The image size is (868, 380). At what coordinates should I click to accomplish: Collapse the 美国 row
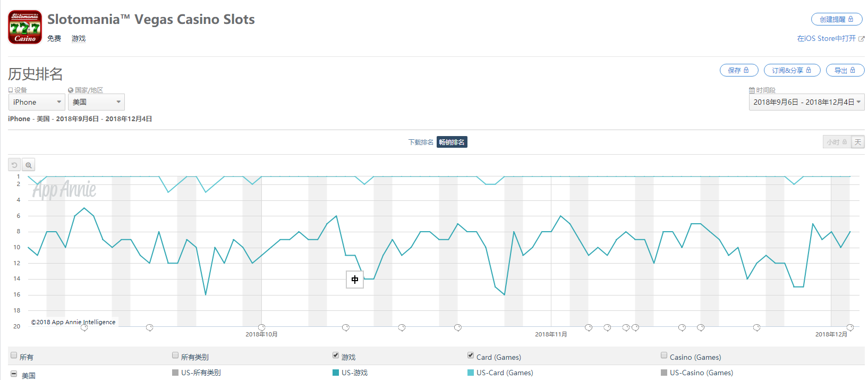pos(14,374)
